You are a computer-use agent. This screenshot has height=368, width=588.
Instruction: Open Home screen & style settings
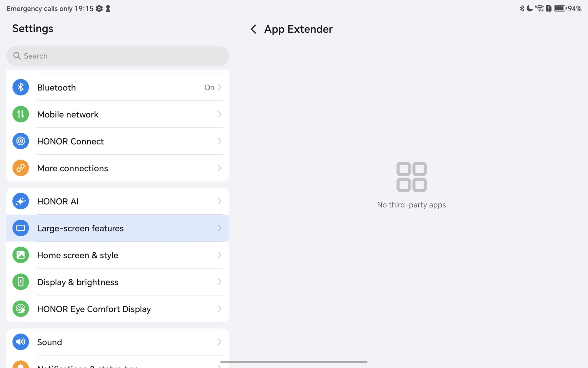(78, 255)
